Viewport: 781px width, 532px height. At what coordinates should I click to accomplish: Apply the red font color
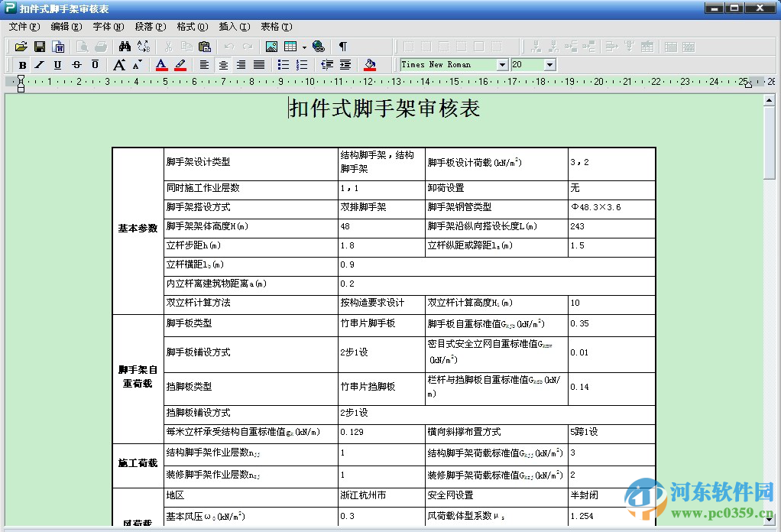click(x=160, y=64)
